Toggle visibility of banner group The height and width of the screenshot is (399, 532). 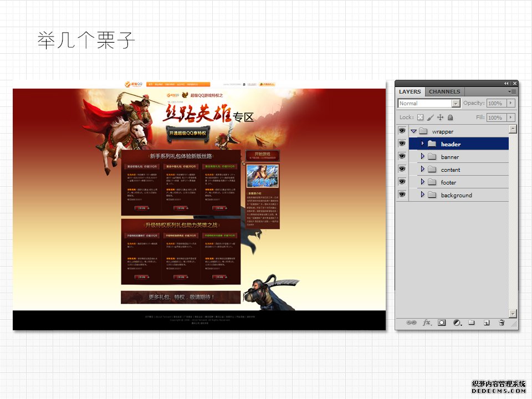[402, 156]
